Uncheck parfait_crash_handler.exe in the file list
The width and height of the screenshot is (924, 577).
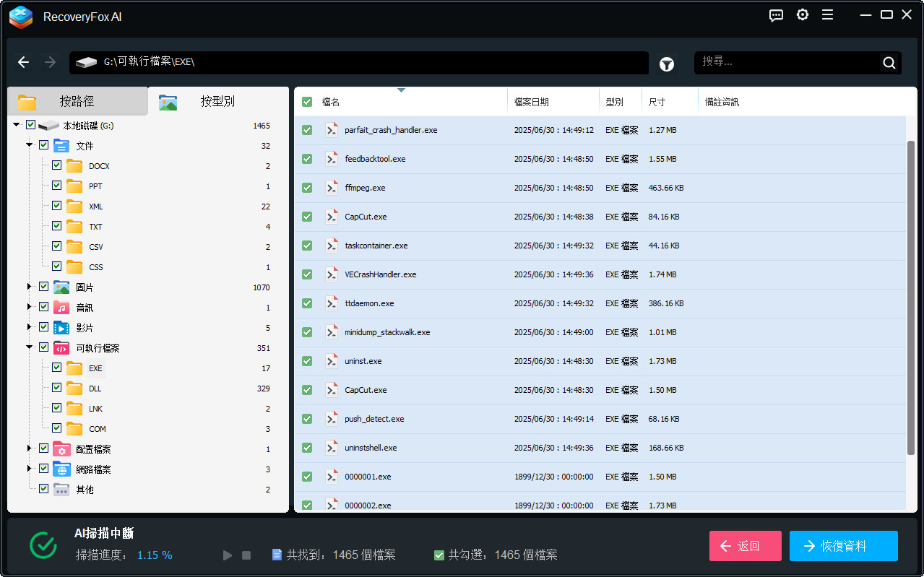coord(307,130)
